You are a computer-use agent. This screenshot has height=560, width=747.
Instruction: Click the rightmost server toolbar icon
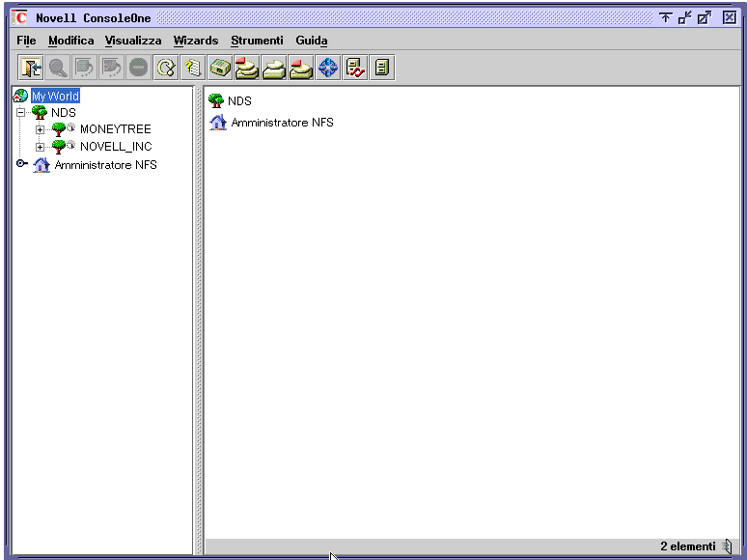382,69
